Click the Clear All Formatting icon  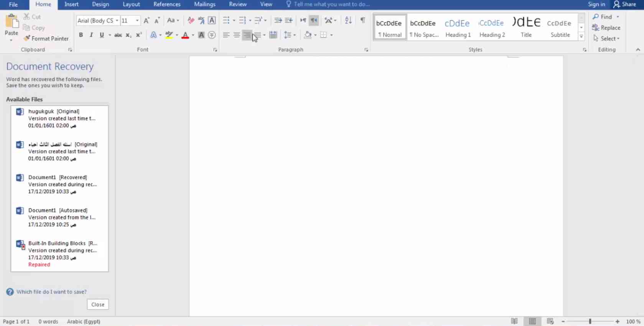click(x=191, y=20)
